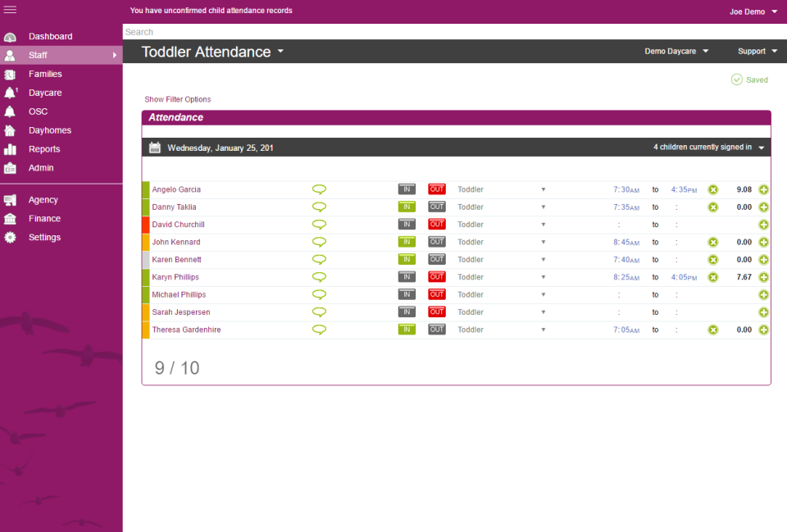
Task: Click the Search input field
Action: point(455,32)
